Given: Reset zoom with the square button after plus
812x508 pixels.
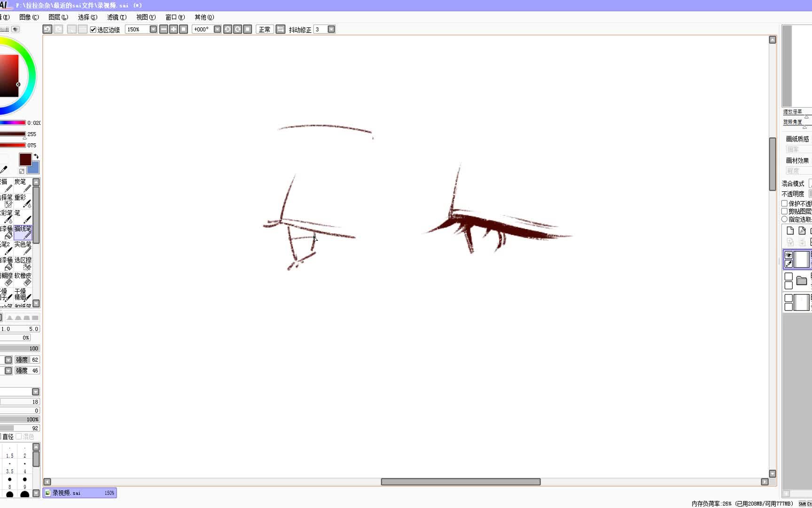Looking at the screenshot, I should click(184, 29).
